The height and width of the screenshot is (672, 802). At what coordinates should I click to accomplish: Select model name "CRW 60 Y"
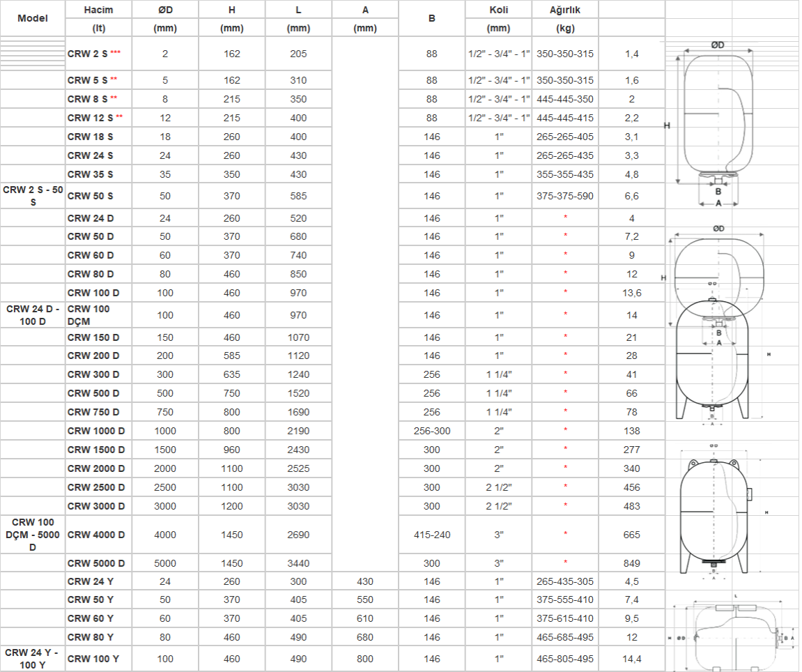[x=91, y=619]
